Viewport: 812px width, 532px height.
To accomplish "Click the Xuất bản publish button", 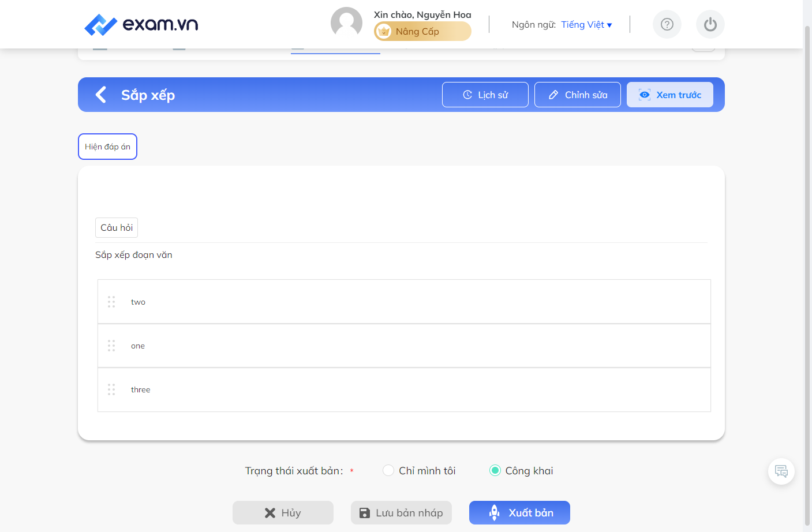I will (x=519, y=512).
